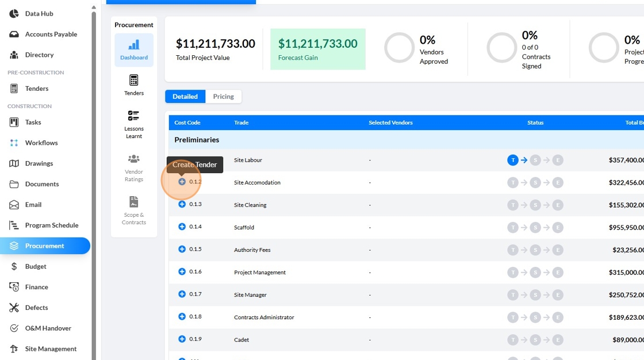Select the Site Accomodation trade cell
644x360 pixels.
[x=257, y=182]
